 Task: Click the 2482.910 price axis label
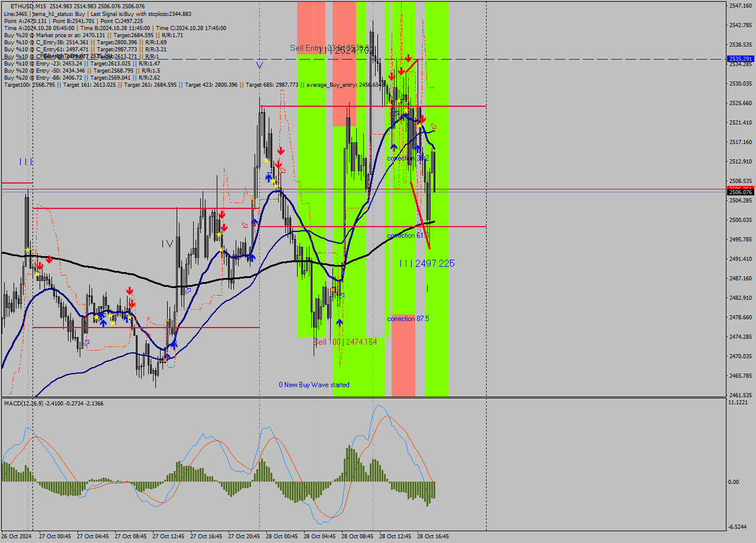click(x=741, y=297)
